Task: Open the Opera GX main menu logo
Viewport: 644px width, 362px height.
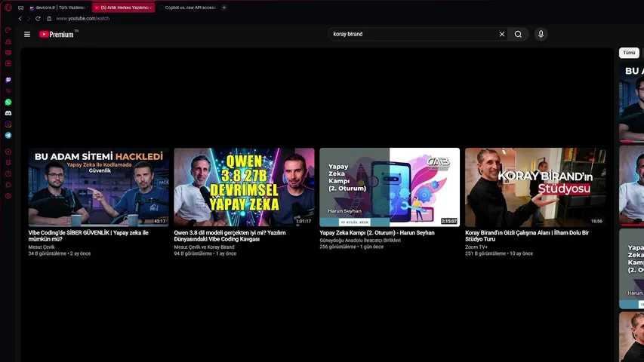Action: tap(8, 8)
